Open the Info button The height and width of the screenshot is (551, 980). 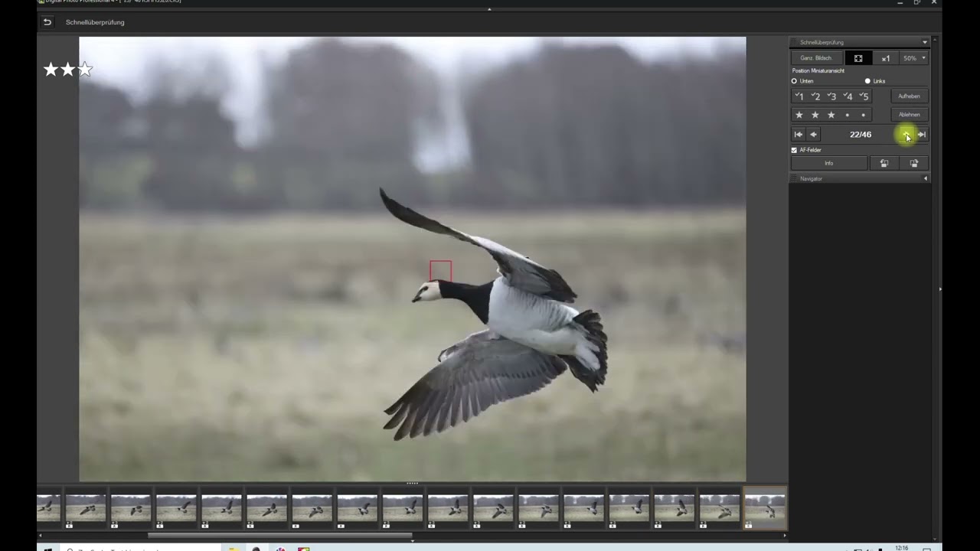coord(829,163)
